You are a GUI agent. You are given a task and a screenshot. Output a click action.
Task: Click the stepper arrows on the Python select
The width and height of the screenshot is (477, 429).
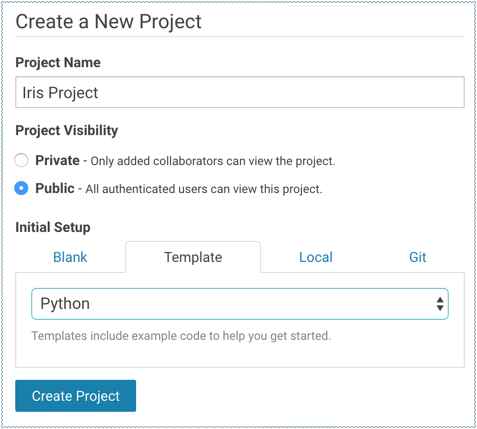click(440, 304)
